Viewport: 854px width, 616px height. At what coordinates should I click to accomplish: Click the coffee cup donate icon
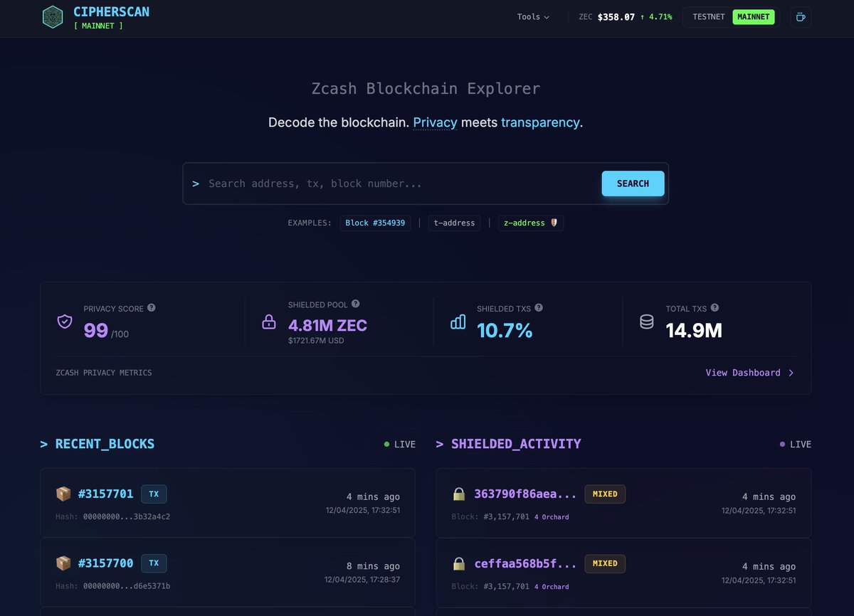pos(801,17)
